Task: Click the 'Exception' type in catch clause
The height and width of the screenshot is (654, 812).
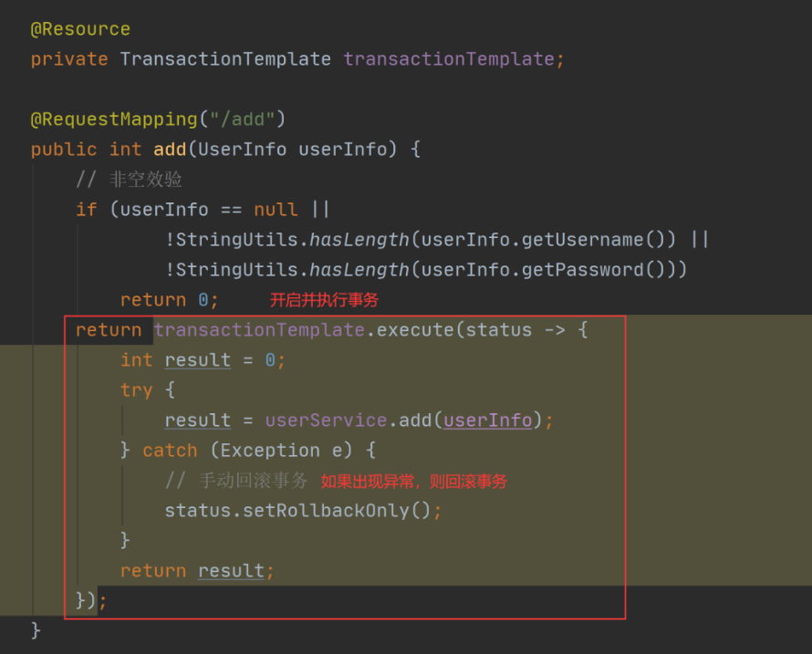Action: pyautogui.click(x=270, y=450)
